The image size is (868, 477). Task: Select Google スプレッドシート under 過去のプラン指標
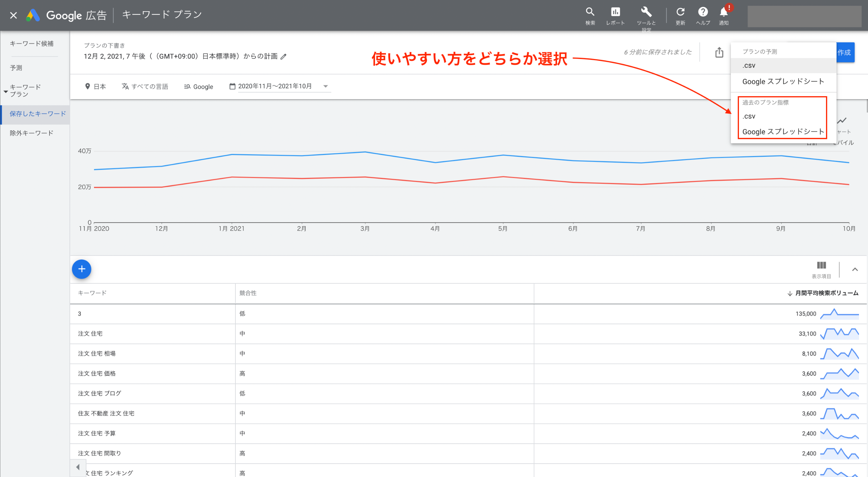pyautogui.click(x=783, y=132)
